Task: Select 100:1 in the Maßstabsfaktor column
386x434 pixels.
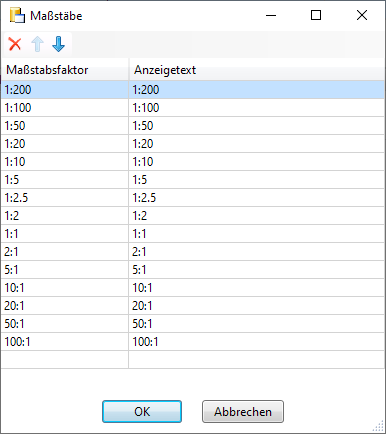Action: [65, 342]
